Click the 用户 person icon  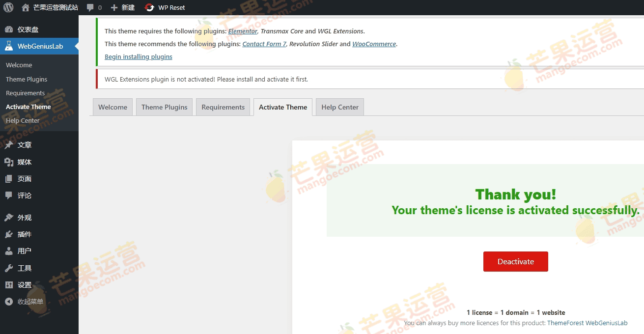(9, 251)
